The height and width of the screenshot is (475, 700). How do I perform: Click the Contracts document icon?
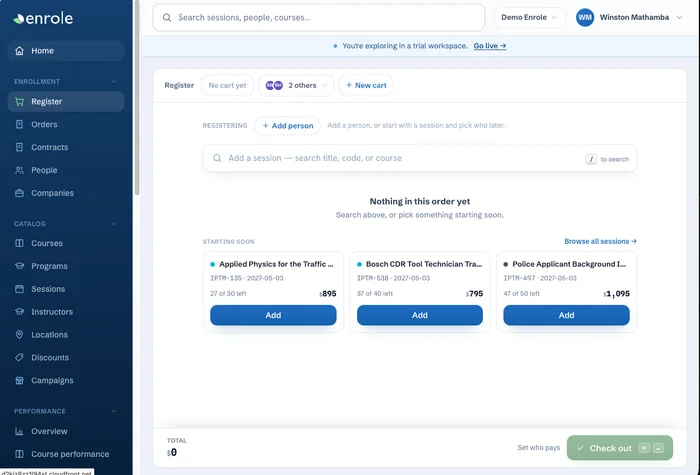[x=19, y=147]
